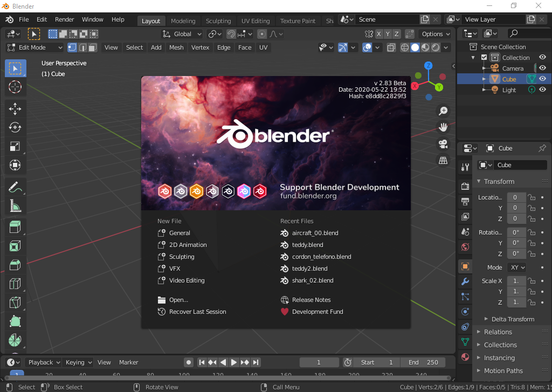Select the Inset Faces tool
The width and height of the screenshot is (552, 392).
[15, 246]
